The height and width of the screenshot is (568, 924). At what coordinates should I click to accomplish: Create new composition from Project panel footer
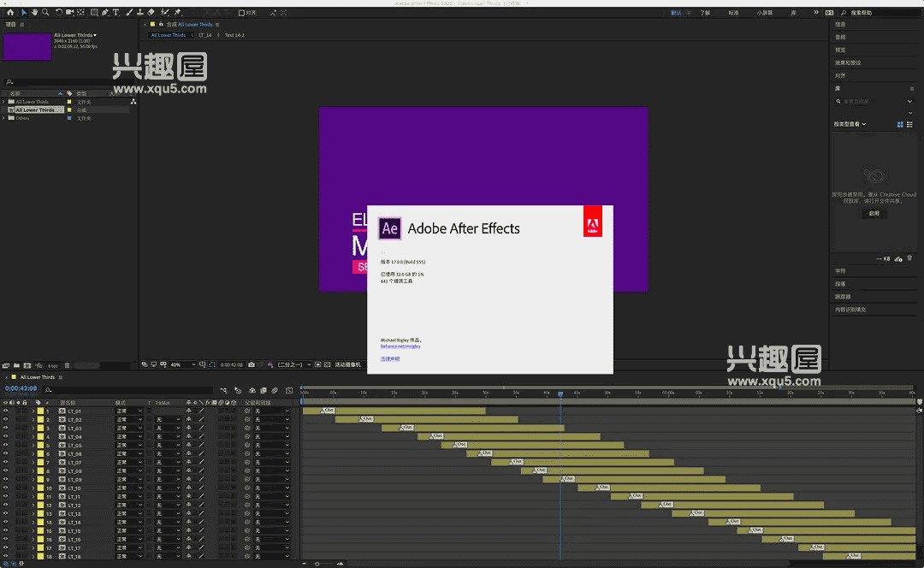pos(27,365)
